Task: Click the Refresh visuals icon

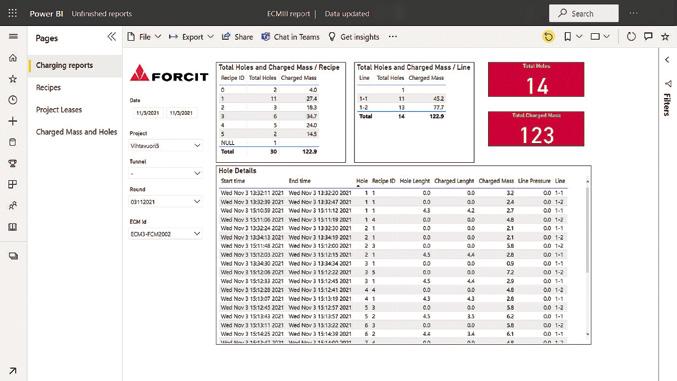Action: 631,37
